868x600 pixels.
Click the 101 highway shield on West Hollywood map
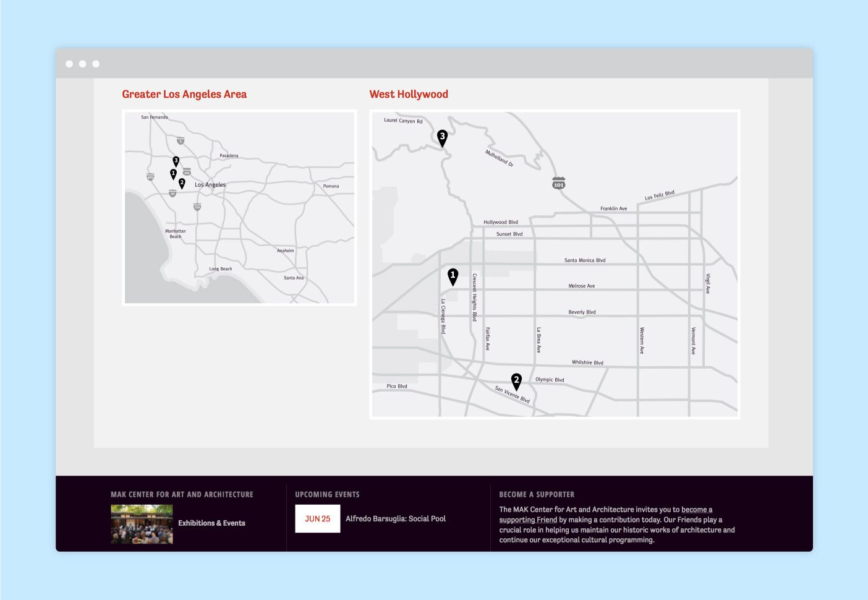point(559,184)
